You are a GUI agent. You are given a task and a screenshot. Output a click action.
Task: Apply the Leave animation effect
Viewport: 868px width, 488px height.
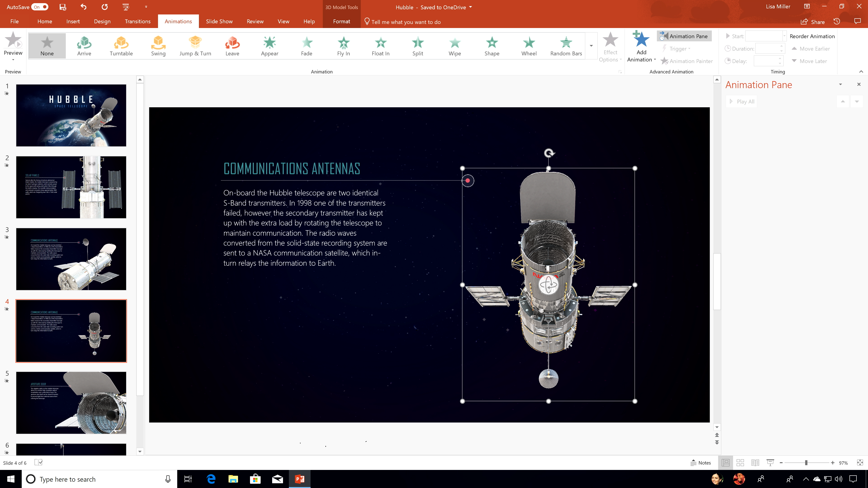[x=232, y=46]
